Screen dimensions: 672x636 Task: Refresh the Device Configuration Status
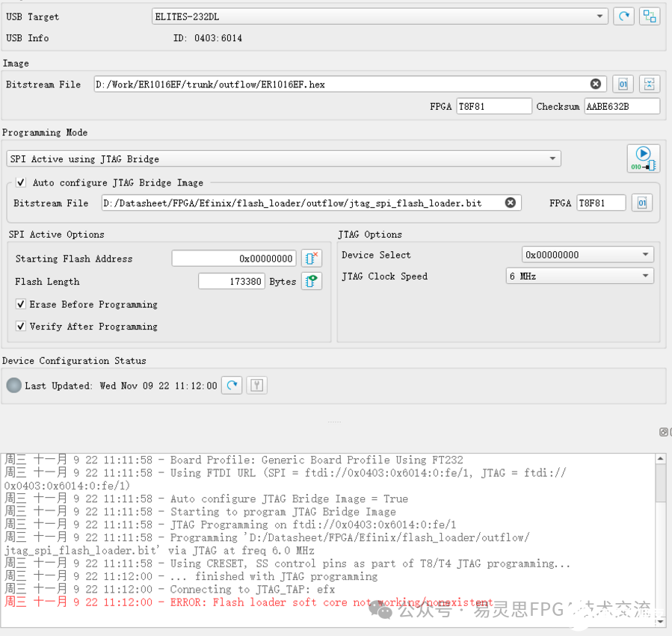232,386
